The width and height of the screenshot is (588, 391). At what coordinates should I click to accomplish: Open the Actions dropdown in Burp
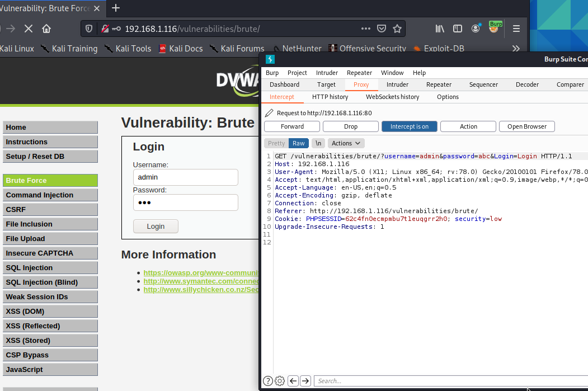click(346, 143)
